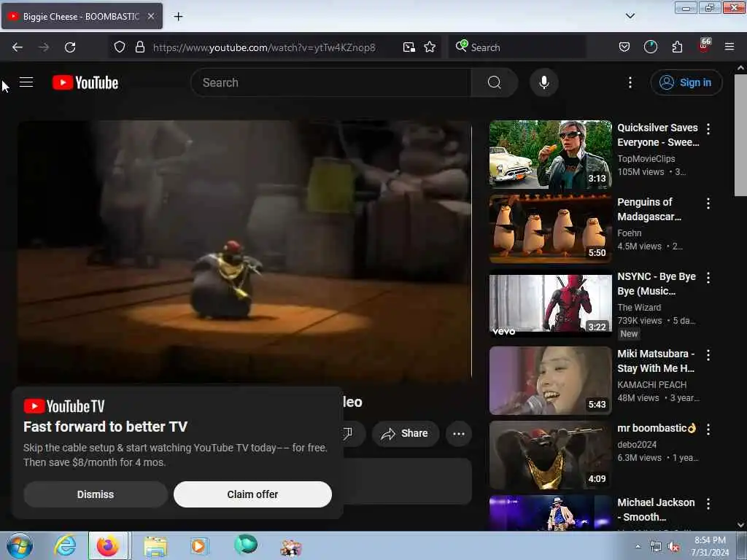Bookmark this page with the star icon
The height and width of the screenshot is (560, 747).
pos(430,47)
